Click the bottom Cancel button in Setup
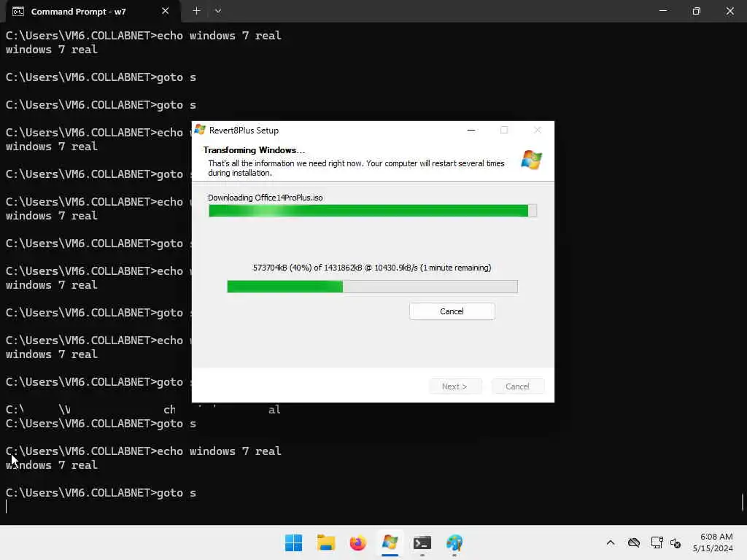 [x=517, y=386]
